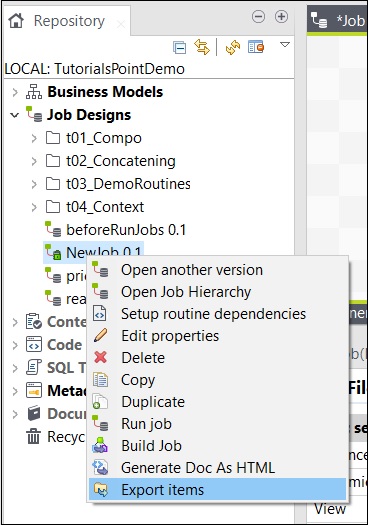Screen dimensions: 368x525
Task: Expand the t04_Context folder
Action: pos(34,207)
